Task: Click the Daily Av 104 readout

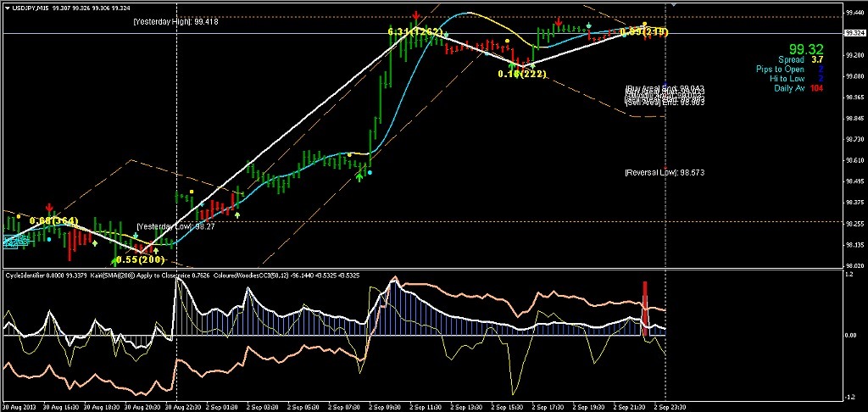Action: point(798,89)
